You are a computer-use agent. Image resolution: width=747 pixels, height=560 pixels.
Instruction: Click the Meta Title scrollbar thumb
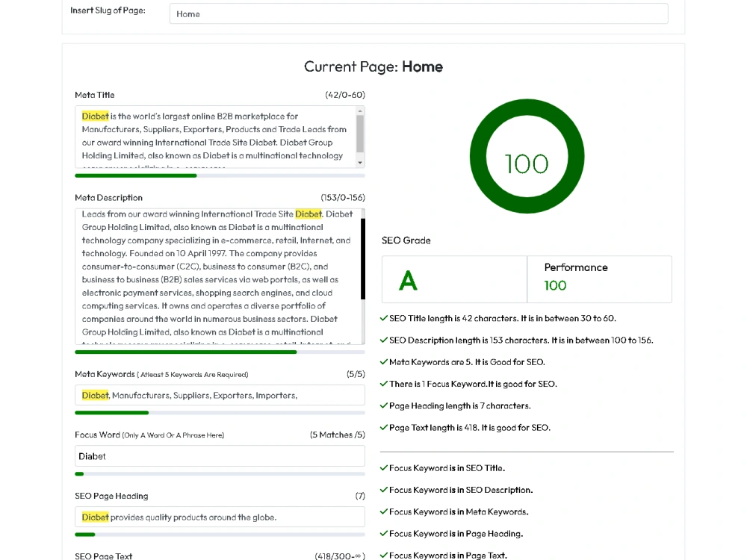[360, 134]
